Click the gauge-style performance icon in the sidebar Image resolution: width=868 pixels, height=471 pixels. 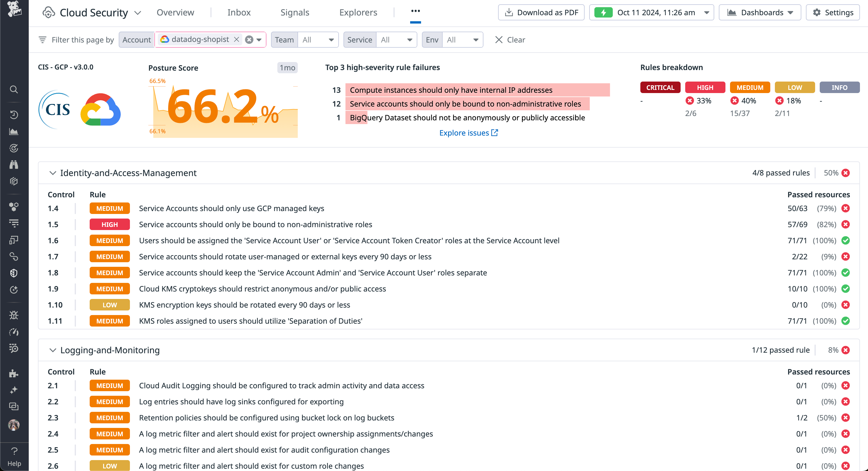(14, 332)
